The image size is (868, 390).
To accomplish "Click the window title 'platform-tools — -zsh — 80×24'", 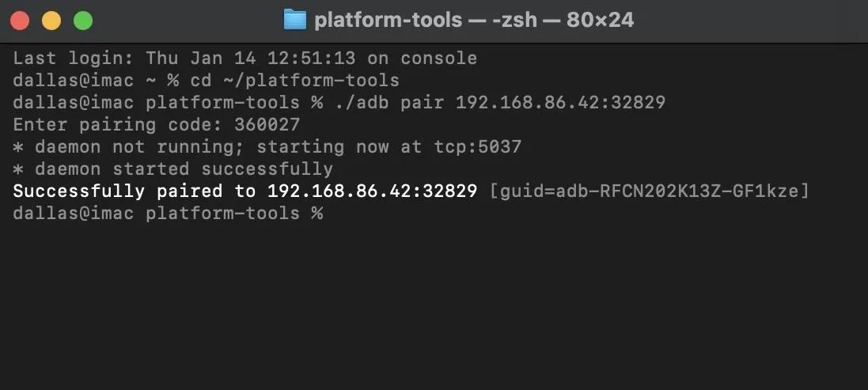I will 474,21.
